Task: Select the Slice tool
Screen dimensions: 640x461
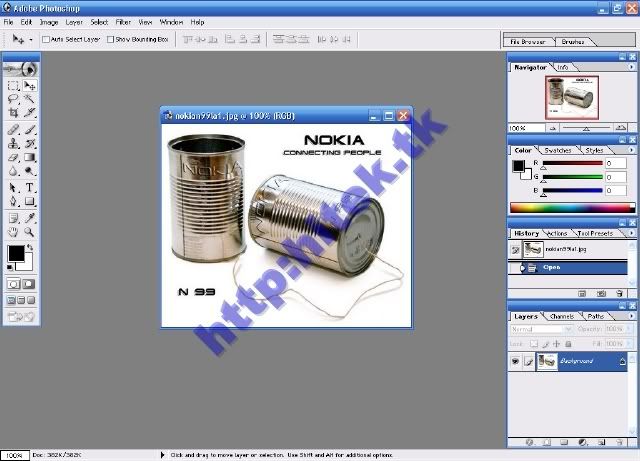Action: coord(29,112)
